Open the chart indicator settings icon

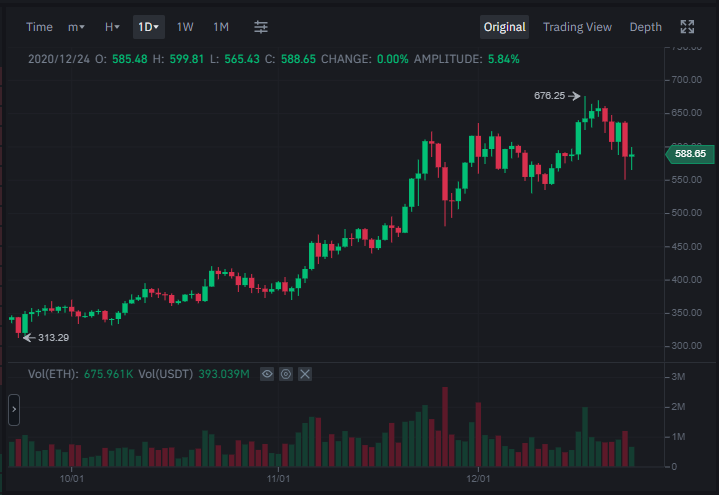(x=261, y=27)
